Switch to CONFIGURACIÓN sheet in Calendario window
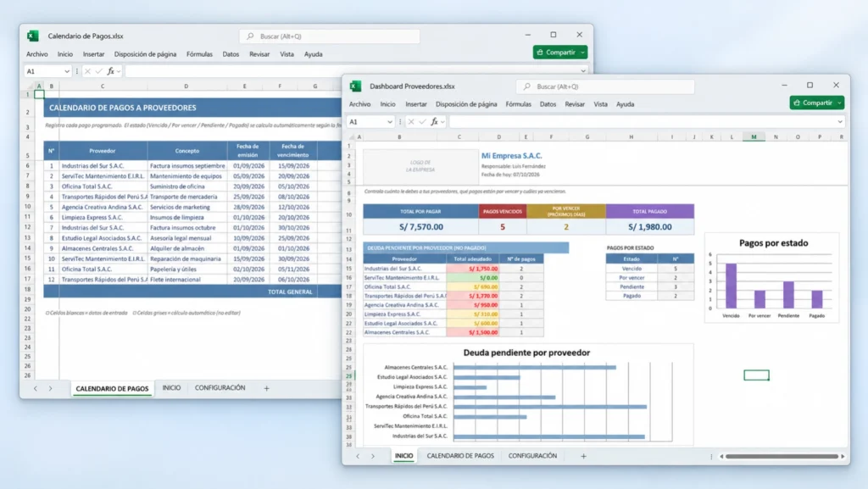The height and width of the screenshot is (489, 868). [220, 388]
